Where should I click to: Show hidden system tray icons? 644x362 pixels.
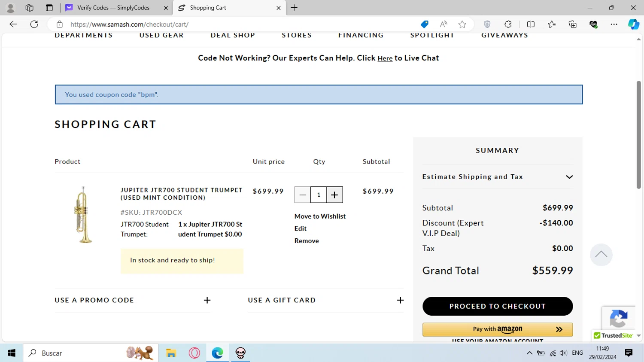pyautogui.click(x=529, y=353)
